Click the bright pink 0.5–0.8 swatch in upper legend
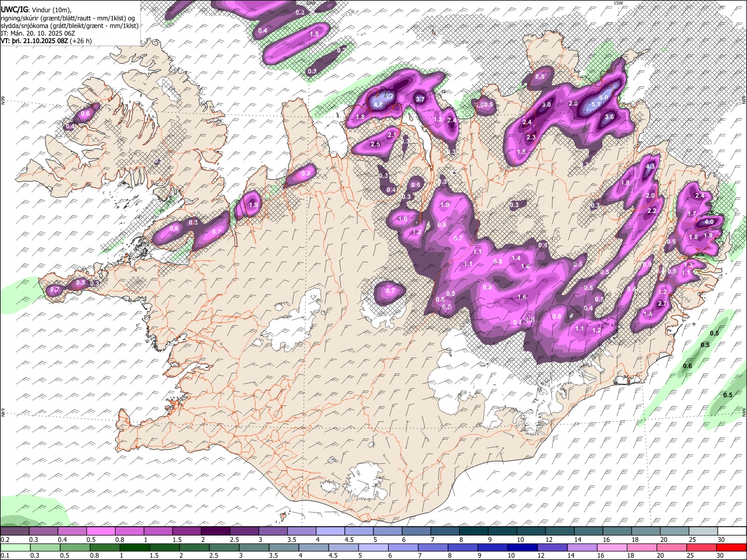The image size is (747, 560). pos(101,531)
